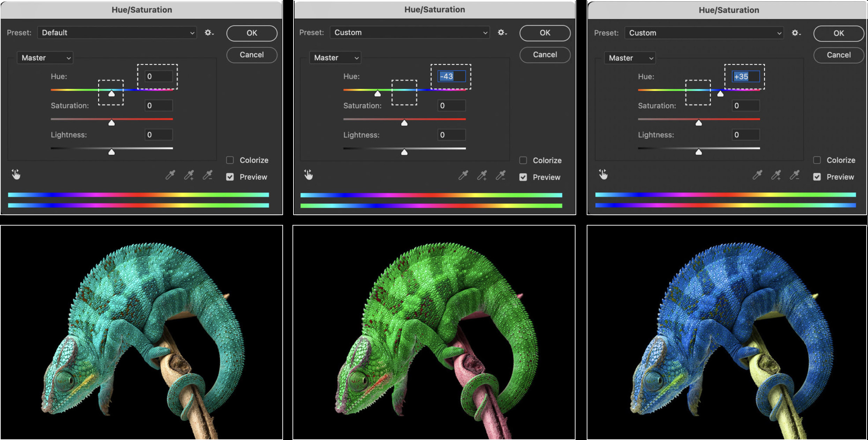This screenshot has height=440, width=868.
Task: Click Cancel in the Default preset dialog
Action: point(252,55)
